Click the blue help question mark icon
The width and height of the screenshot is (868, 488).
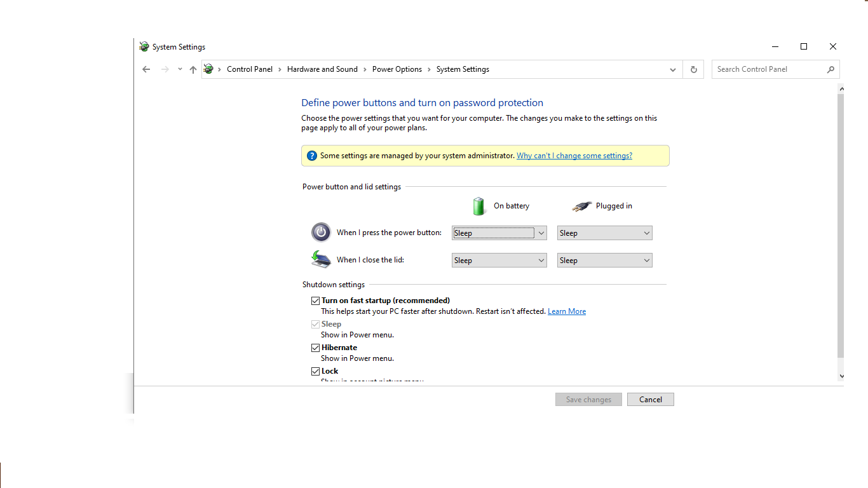pos(311,156)
